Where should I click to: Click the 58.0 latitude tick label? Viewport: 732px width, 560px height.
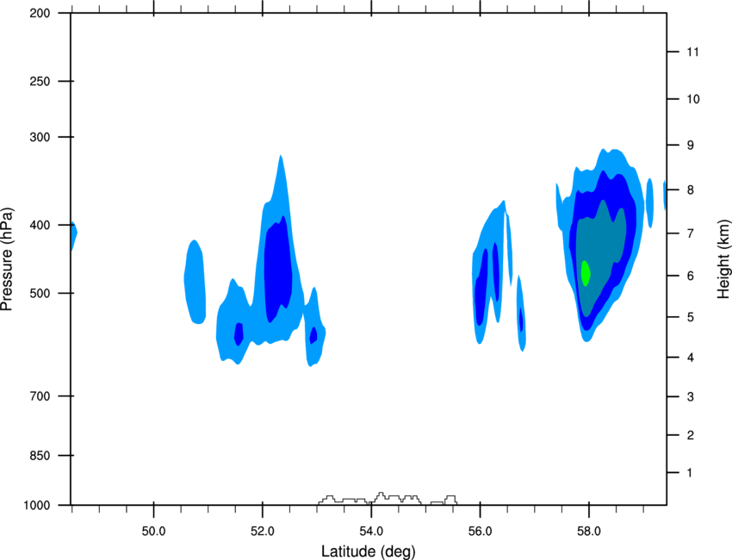coord(589,532)
